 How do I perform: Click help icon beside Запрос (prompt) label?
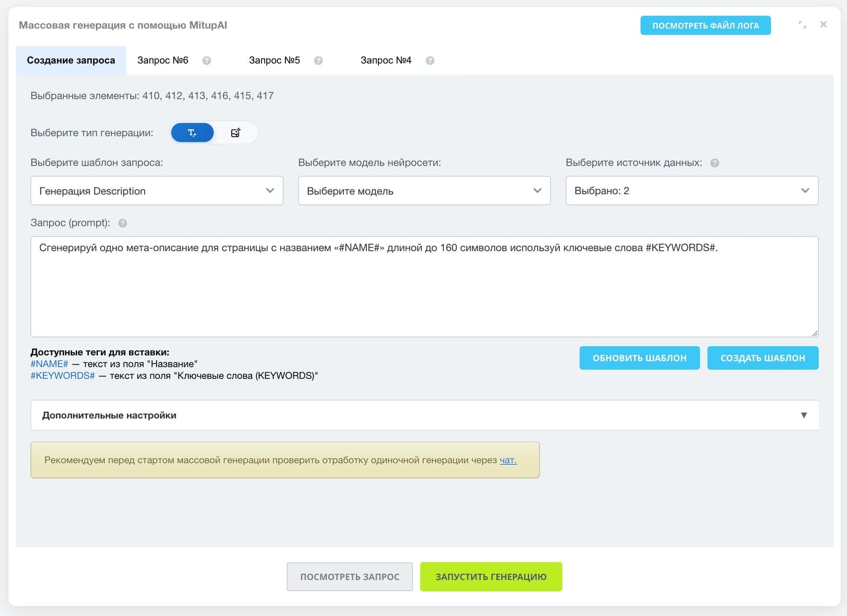[123, 223]
